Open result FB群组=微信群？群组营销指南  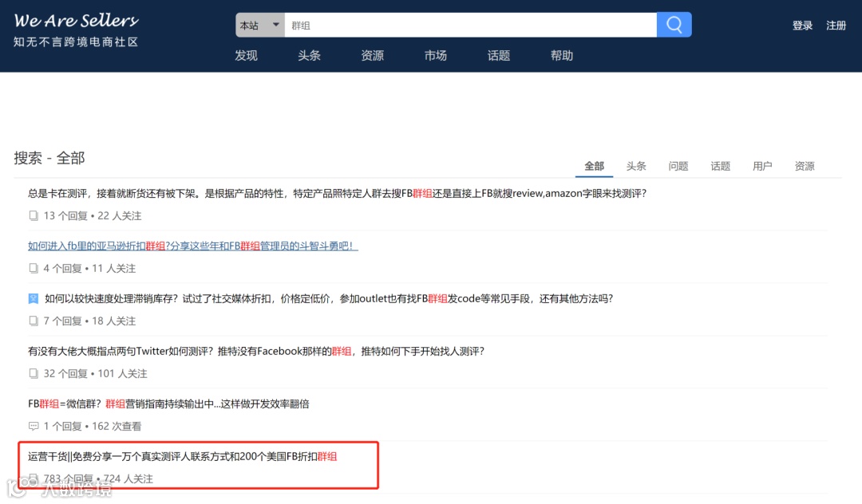coord(168,404)
